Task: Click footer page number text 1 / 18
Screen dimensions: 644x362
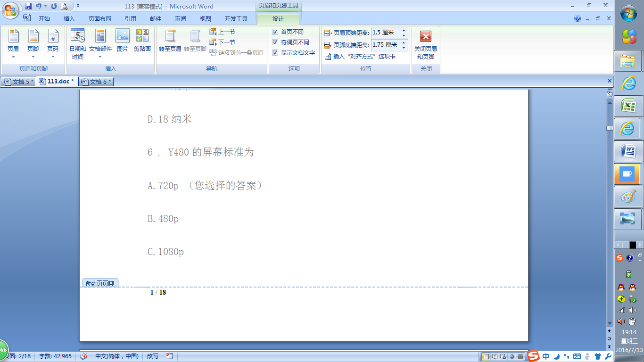Action: click(x=158, y=292)
